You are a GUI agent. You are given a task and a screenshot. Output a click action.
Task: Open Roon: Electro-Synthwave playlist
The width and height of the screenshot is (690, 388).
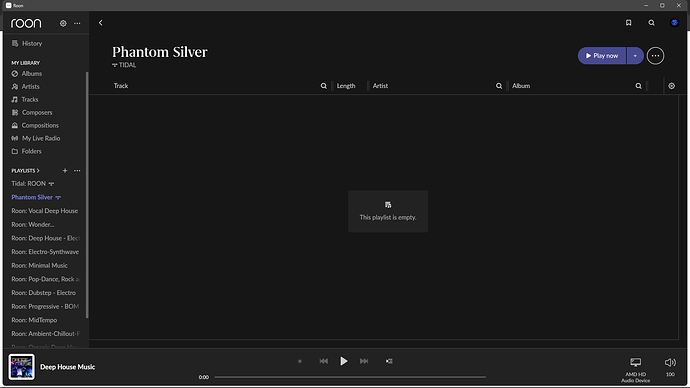pos(45,252)
